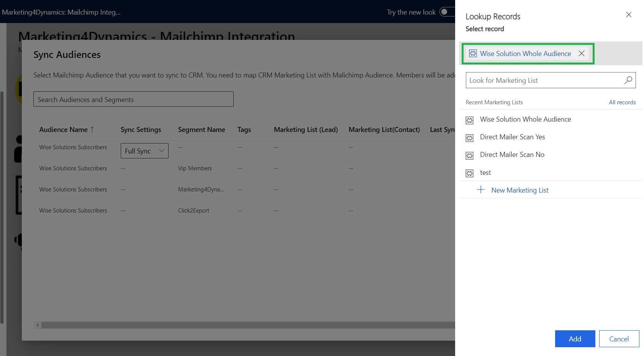Click the horizontal scrollbar in Sync Audiences
The image size is (644, 356).
point(245,325)
